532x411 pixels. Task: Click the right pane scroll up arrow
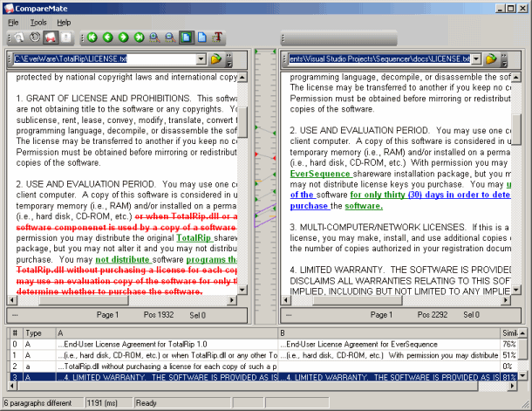point(516,78)
